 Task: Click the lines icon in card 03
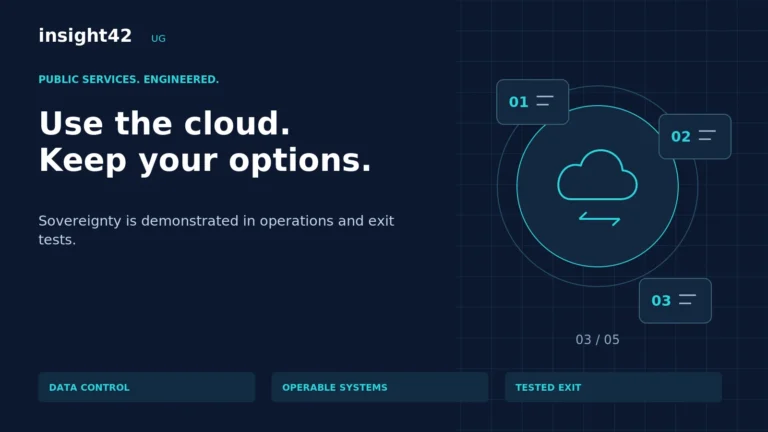coord(687,299)
